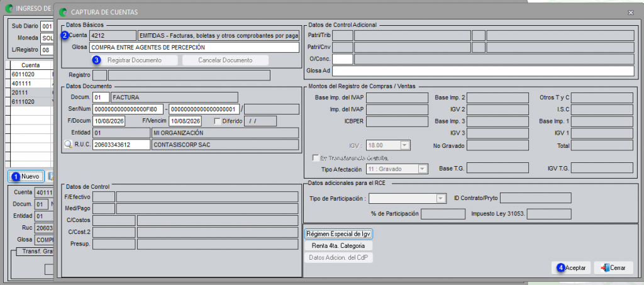Click the Glosa field COMPRA ENTRE AGENTES
Image resolution: width=644 pixels, height=285 pixels.
pos(195,48)
